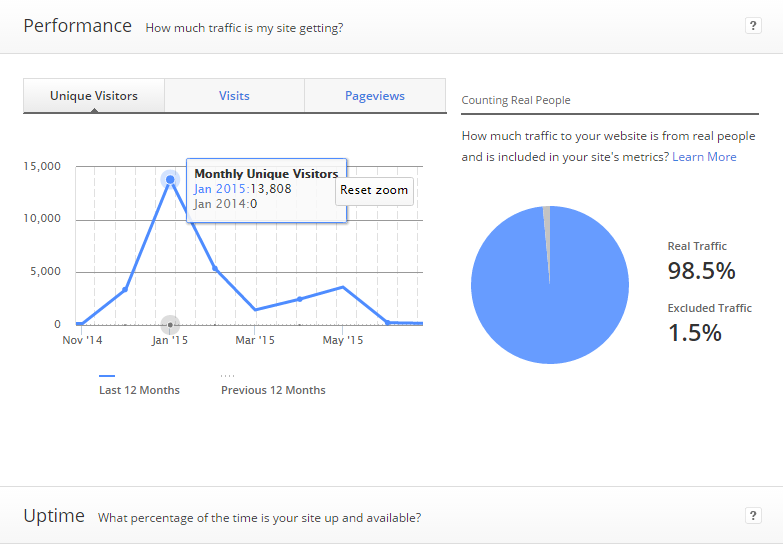Open help icon for Uptime section
This screenshot has height=544, width=783.
coord(753,515)
